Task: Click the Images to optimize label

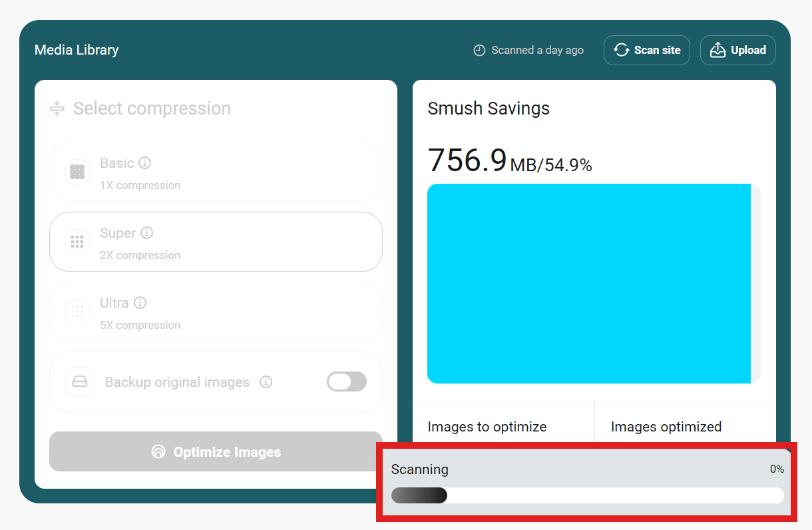Action: pos(487,427)
